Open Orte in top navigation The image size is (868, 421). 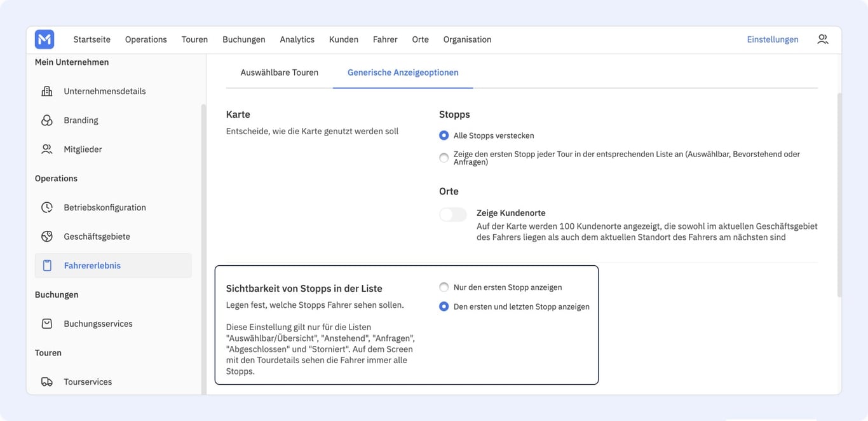[x=421, y=39]
